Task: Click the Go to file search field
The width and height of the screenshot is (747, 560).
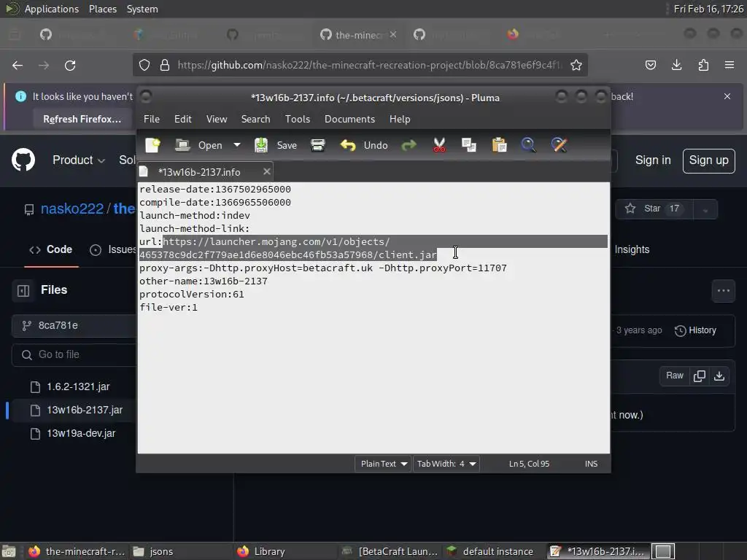Action: coord(74,355)
